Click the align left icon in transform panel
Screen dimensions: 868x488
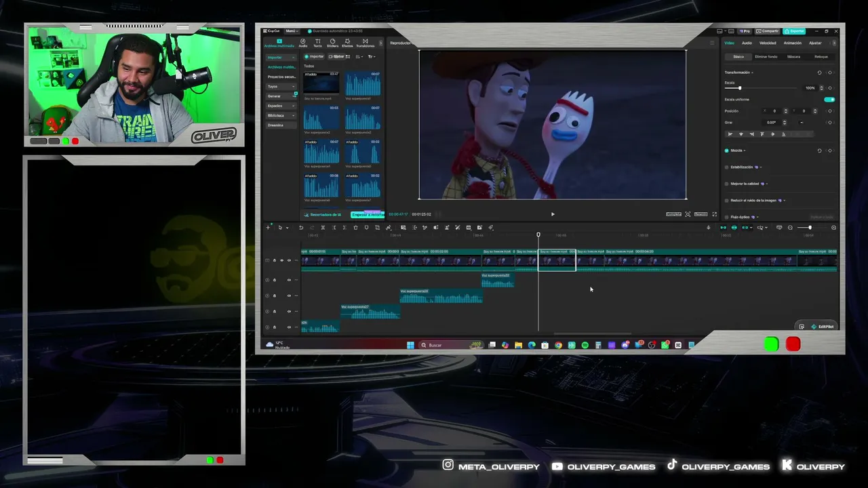point(730,134)
